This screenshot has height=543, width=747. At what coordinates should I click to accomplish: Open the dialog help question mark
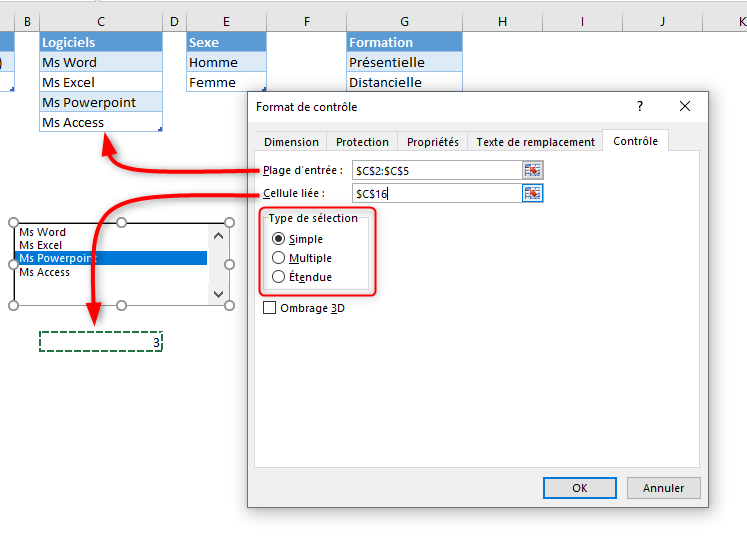(x=640, y=106)
